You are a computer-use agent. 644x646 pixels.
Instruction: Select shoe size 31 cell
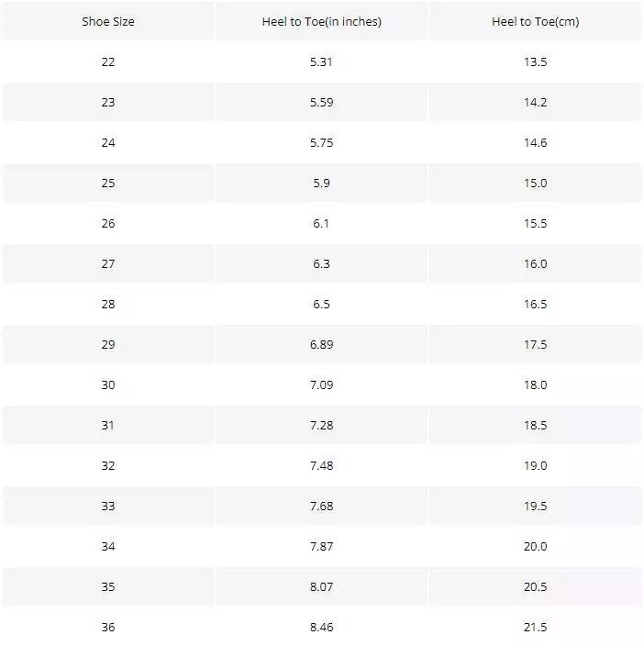tap(108, 426)
